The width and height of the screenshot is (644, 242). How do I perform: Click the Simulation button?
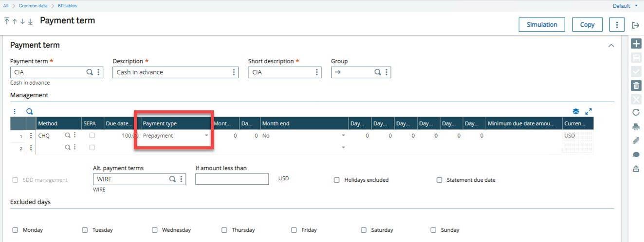point(542,25)
